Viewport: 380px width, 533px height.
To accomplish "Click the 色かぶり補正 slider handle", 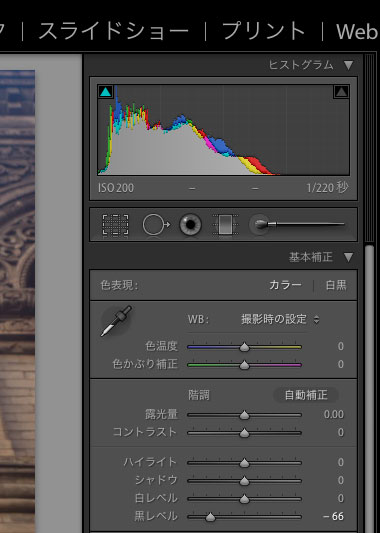I will point(244,365).
